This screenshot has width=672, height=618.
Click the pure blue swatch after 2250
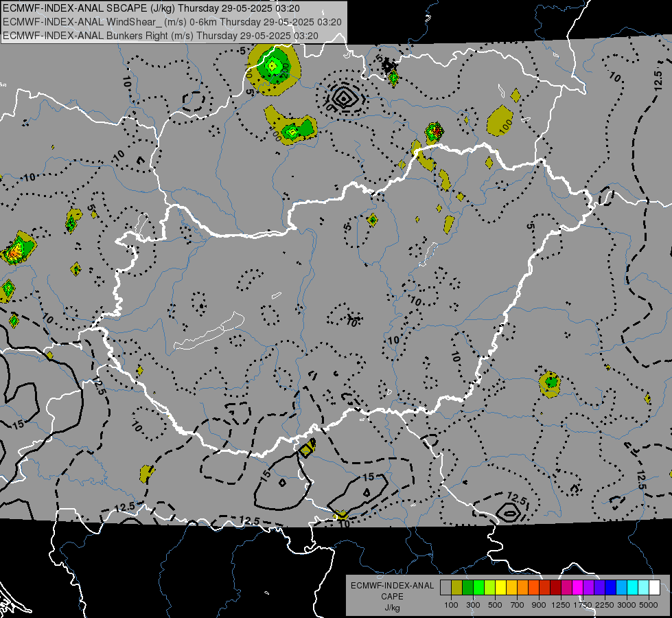(611, 588)
